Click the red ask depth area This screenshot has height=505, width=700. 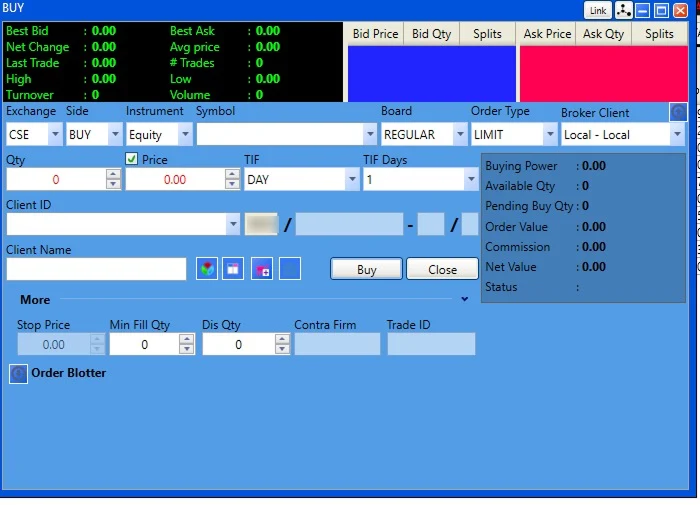click(x=604, y=74)
